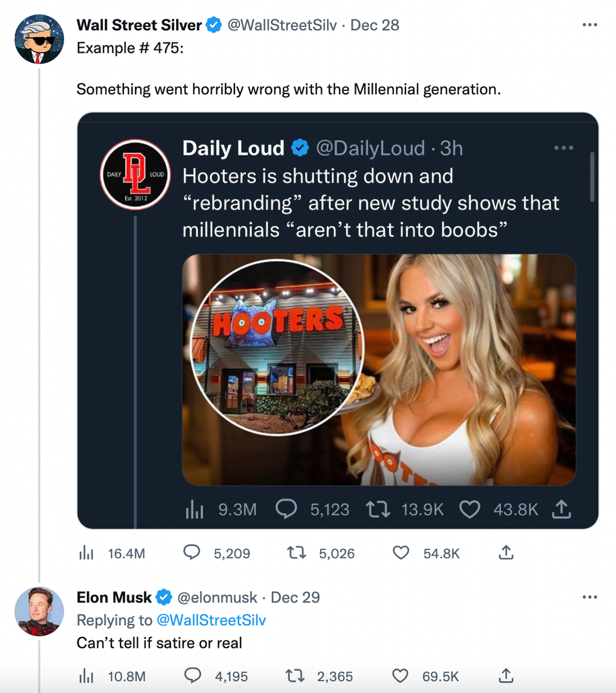Screen dimensions: 616x693
Task: Open the Hooters image in quoted tweet
Action: (379, 369)
